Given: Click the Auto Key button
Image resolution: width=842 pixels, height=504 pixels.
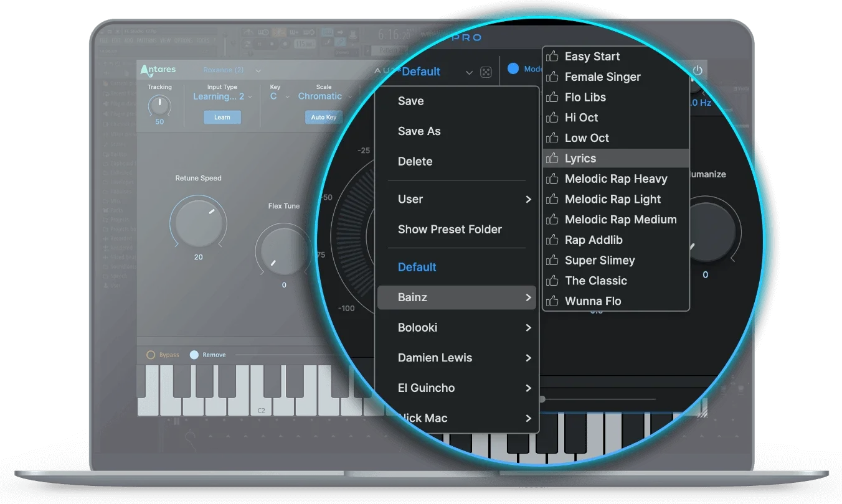Looking at the screenshot, I should (324, 117).
